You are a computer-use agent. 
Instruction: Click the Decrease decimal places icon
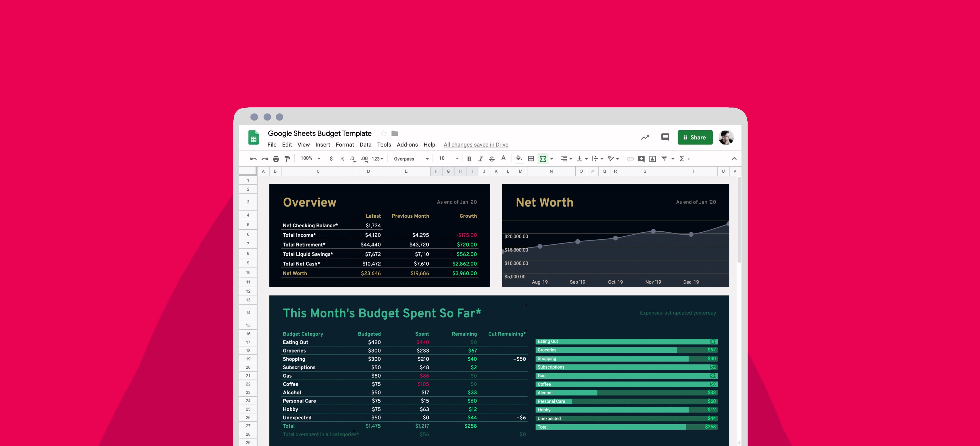(x=353, y=159)
